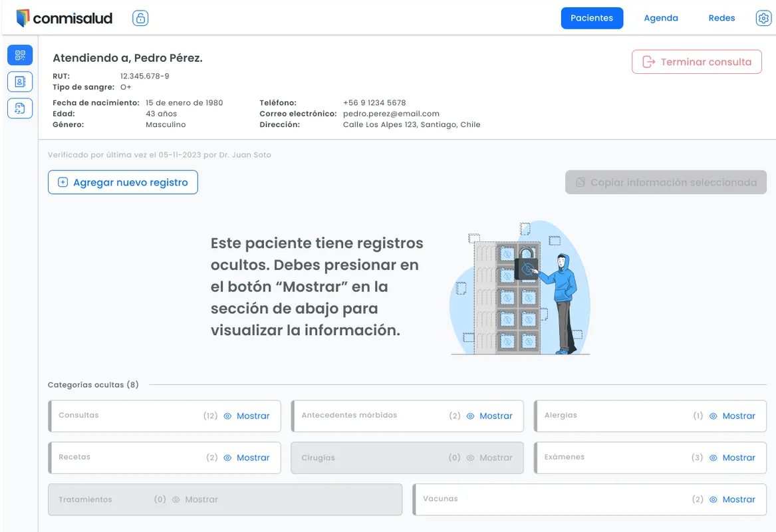
Task: Switch to the Pacientes tab
Action: [x=592, y=19]
